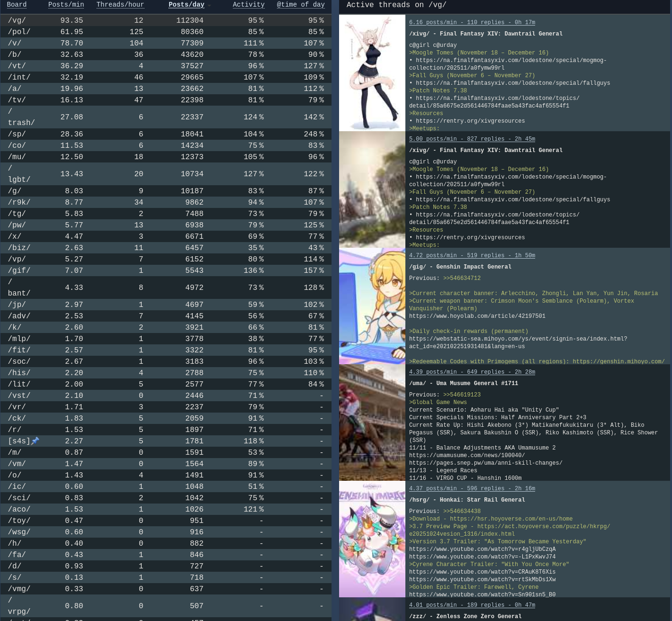Follow the previous thread link >>546634712
The width and height of the screenshot is (672, 621).
[x=462, y=278]
